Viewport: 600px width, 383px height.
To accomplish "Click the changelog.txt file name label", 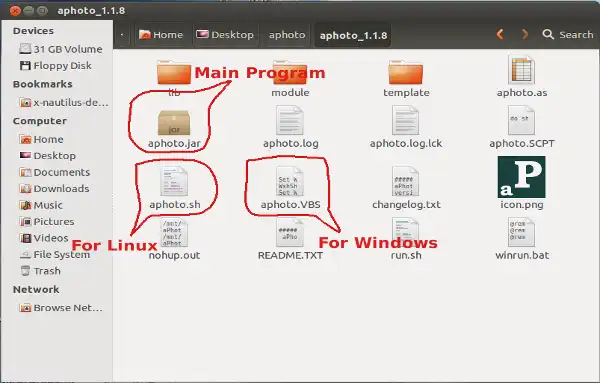I will pos(406,204).
